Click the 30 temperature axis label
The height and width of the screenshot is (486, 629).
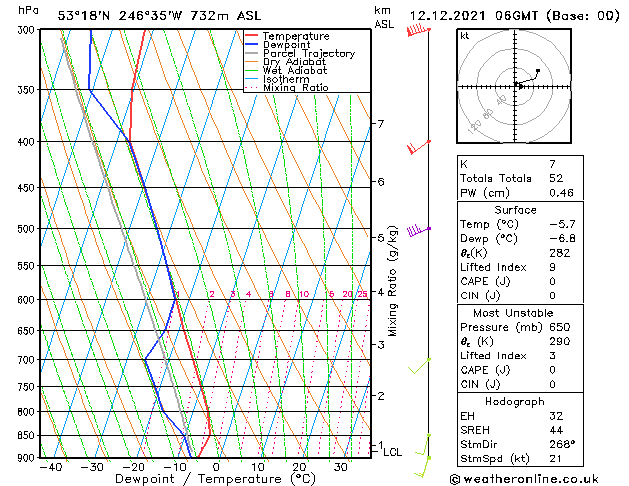[x=340, y=467]
